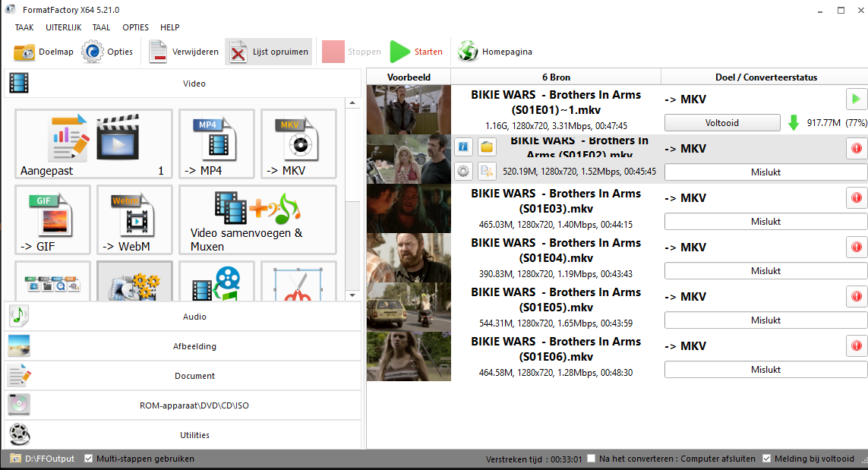Open the UITERLIJK menu

[x=64, y=27]
